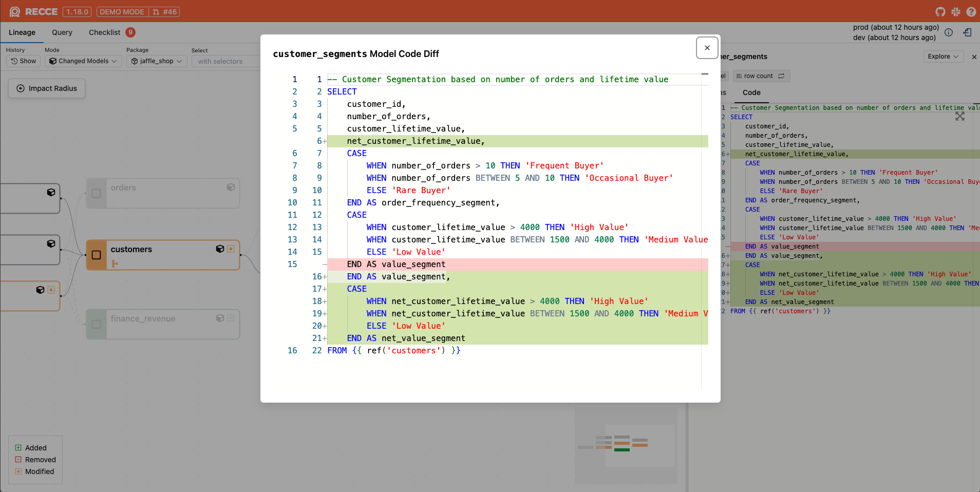Click the Slack community icon
The image size is (980, 492).
pyautogui.click(x=956, y=11)
